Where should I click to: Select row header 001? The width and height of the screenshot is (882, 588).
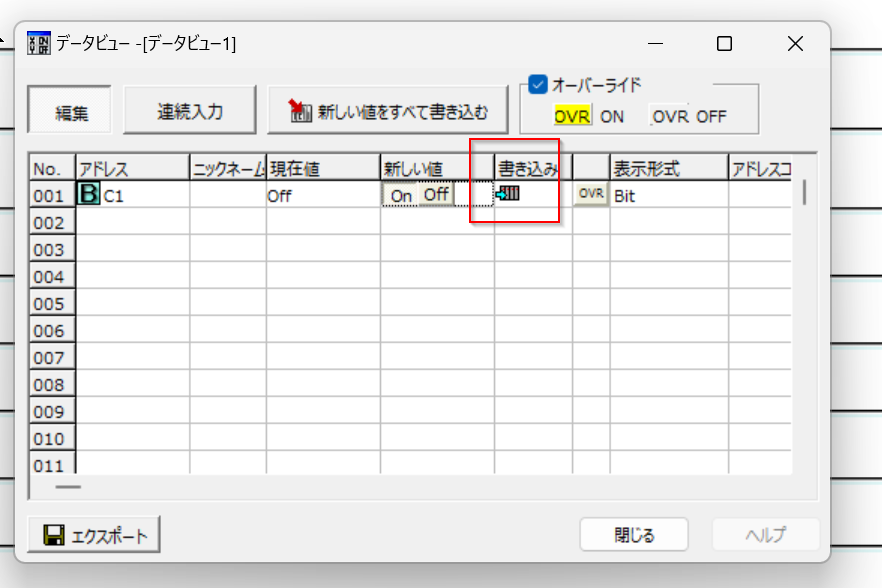(x=52, y=195)
